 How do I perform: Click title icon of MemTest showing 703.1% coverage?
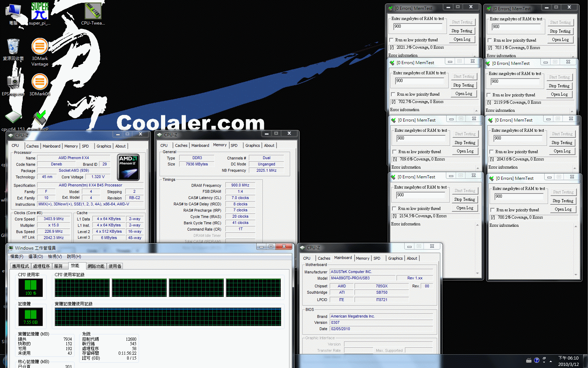489,8
